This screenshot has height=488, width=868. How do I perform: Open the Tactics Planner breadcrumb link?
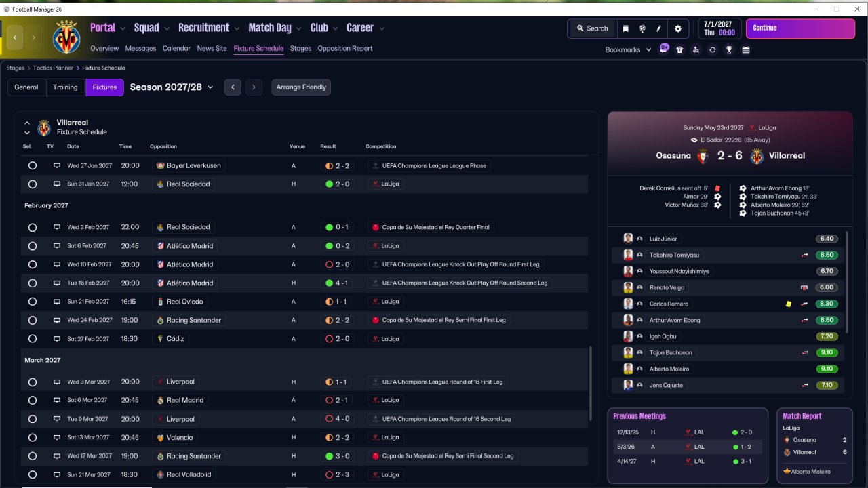pyautogui.click(x=54, y=68)
